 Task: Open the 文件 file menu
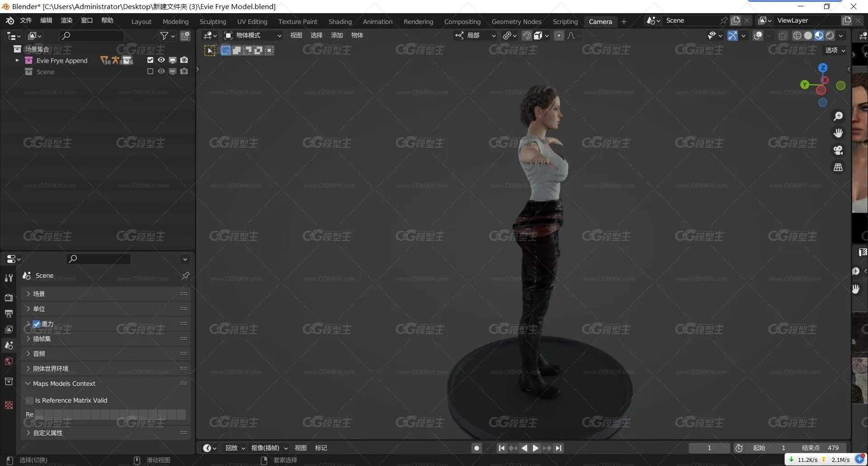pos(26,20)
